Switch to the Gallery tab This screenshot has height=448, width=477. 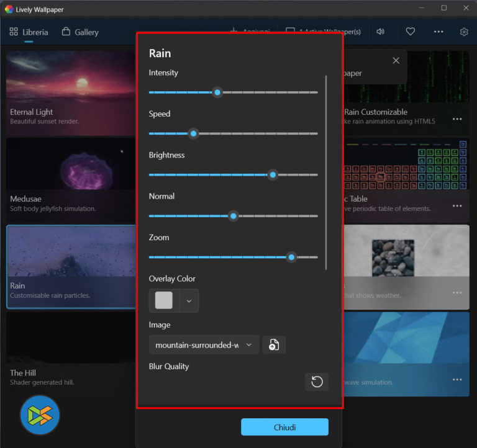coord(80,32)
